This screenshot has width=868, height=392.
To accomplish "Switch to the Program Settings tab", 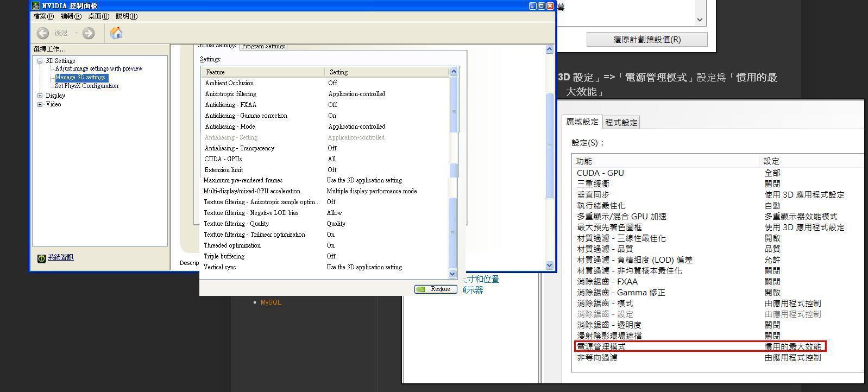I will pos(263,46).
